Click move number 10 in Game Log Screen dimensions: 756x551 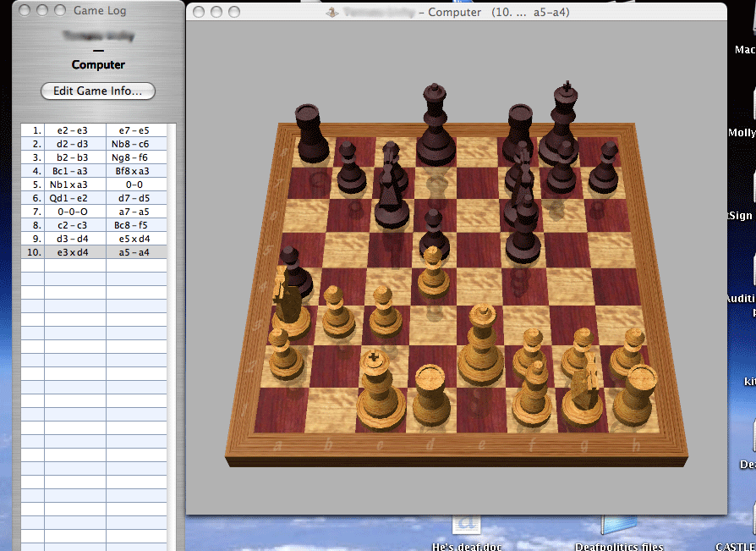point(34,252)
